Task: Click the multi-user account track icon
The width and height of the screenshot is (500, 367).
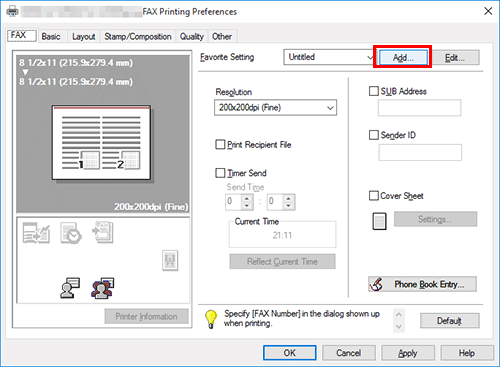Action: pyautogui.click(x=102, y=288)
